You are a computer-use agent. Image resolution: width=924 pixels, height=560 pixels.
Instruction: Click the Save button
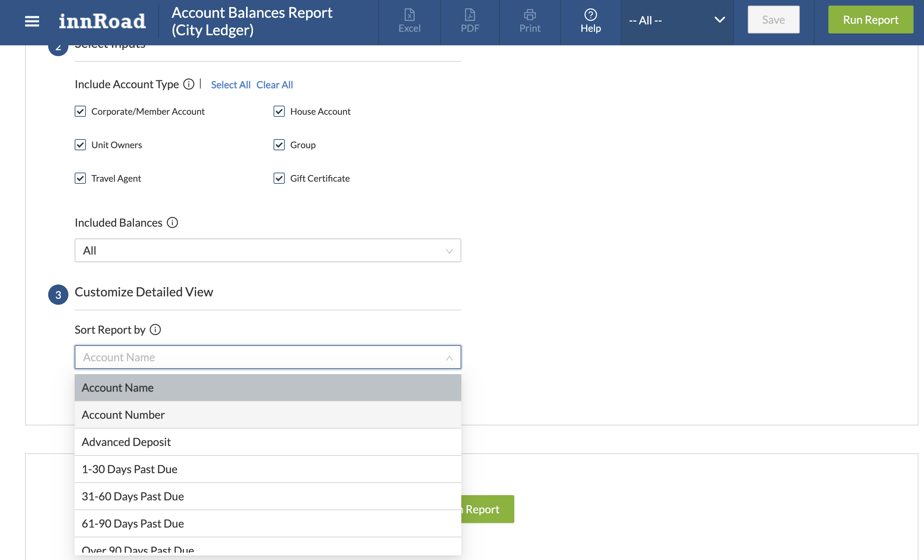click(x=773, y=20)
